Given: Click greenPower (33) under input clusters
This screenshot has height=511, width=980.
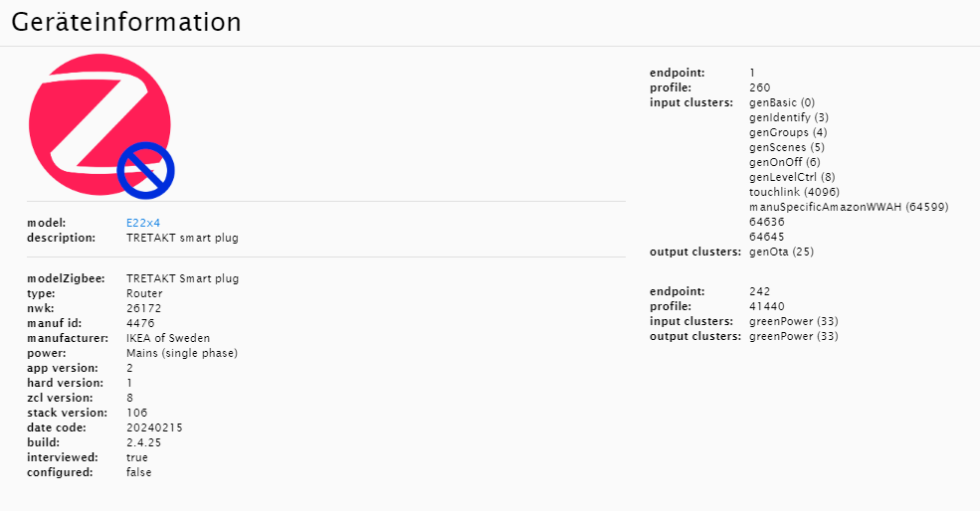Looking at the screenshot, I should tap(794, 321).
